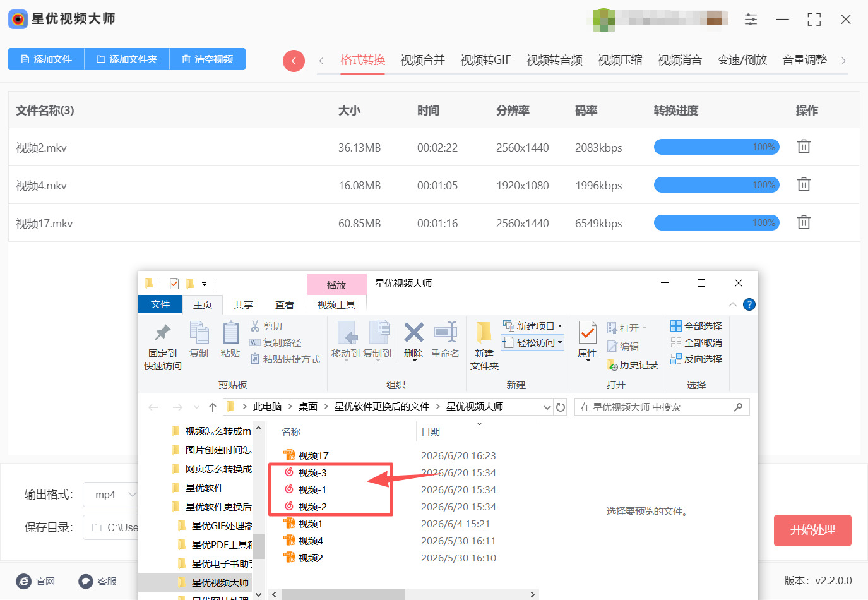Open the 查看 ribbon tab

[285, 304]
